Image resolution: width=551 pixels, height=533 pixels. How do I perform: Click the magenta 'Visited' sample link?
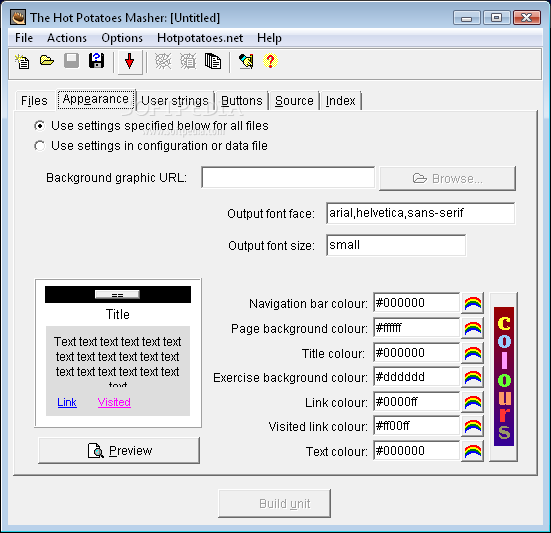(114, 402)
